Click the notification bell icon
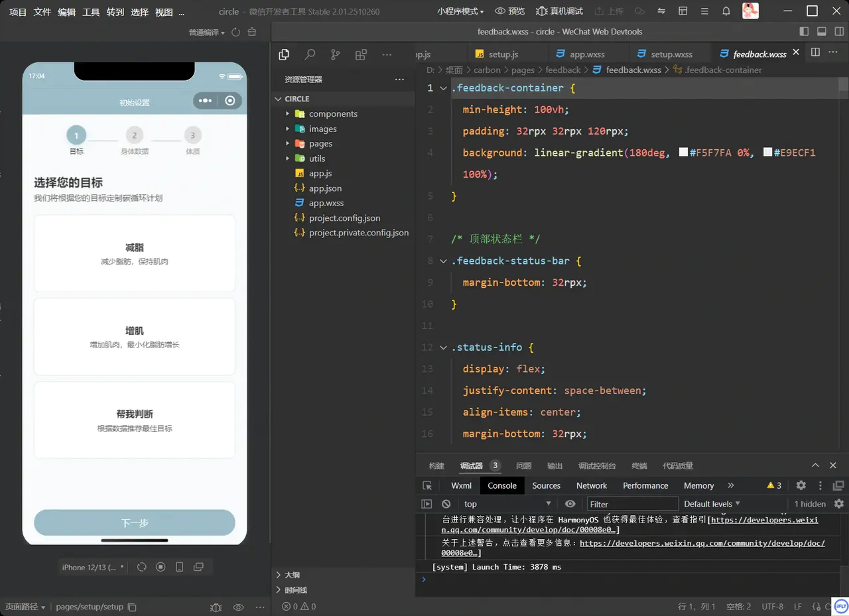The image size is (849, 616). 726,11
